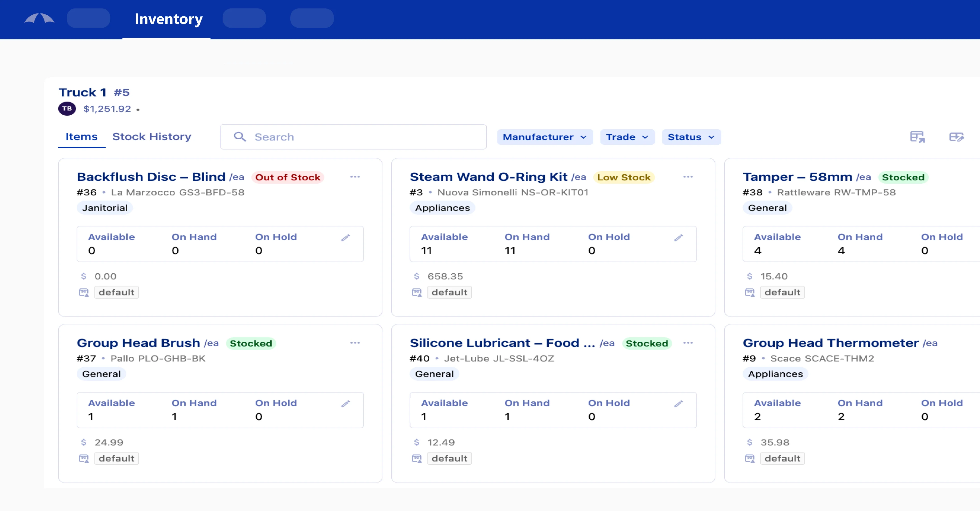Viewport: 980px width, 511px height.
Task: Edit quantities for Silicone Lubricant
Action: (x=678, y=404)
